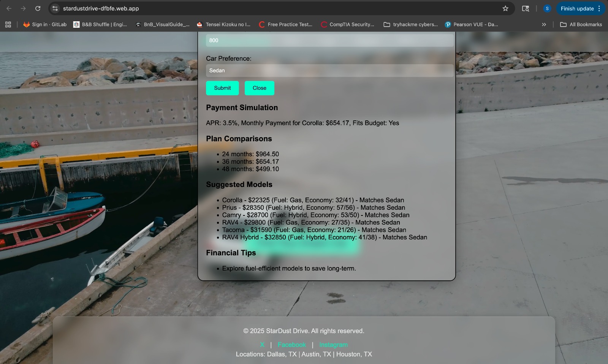The width and height of the screenshot is (608, 364).
Task: Click the RAV4 - $29800 gas model entry
Action: click(311, 222)
